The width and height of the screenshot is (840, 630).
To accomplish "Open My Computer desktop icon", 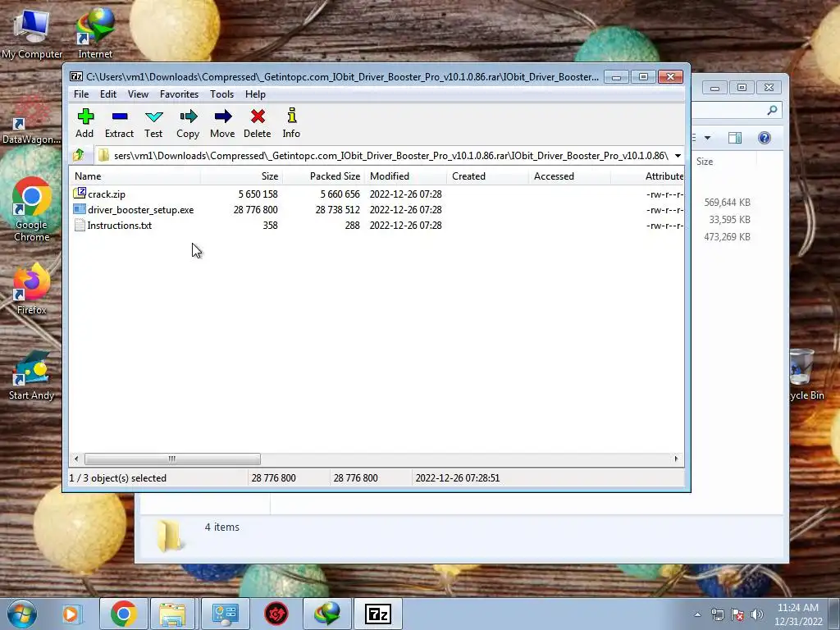I will pos(32,34).
